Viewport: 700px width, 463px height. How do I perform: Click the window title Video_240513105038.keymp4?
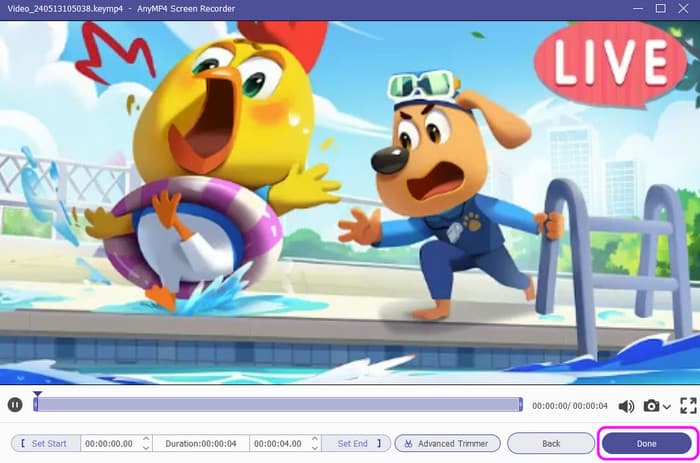click(65, 8)
